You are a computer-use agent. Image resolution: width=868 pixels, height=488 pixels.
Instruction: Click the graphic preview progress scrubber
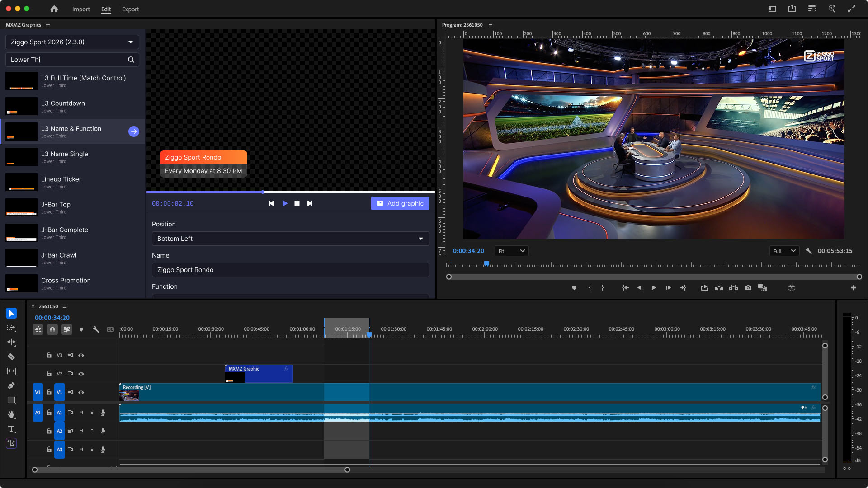pyautogui.click(x=263, y=192)
